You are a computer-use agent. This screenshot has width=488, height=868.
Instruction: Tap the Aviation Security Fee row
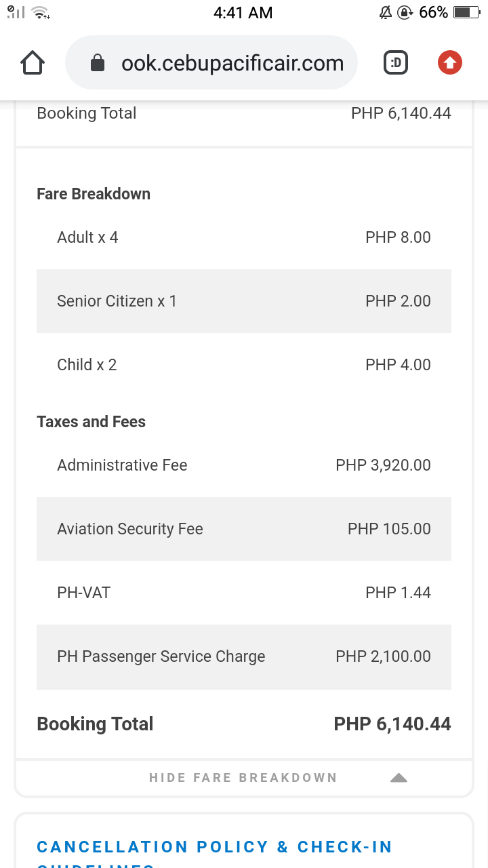click(x=244, y=529)
